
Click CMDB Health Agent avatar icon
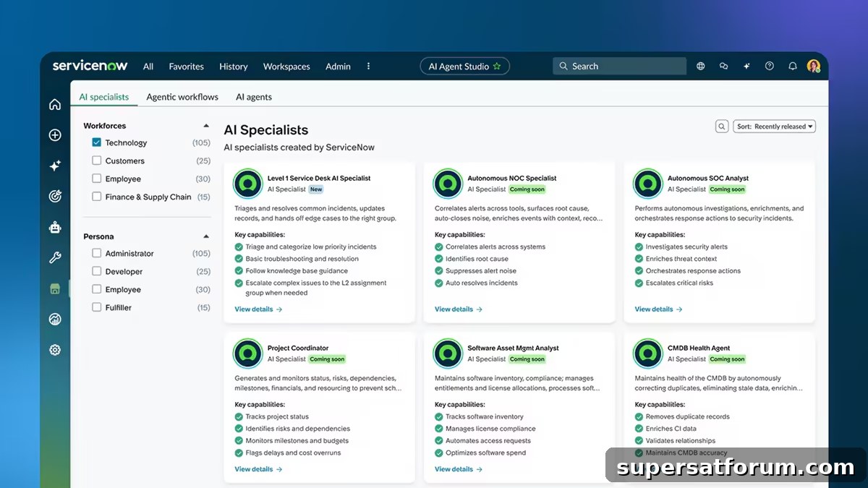[648, 354]
